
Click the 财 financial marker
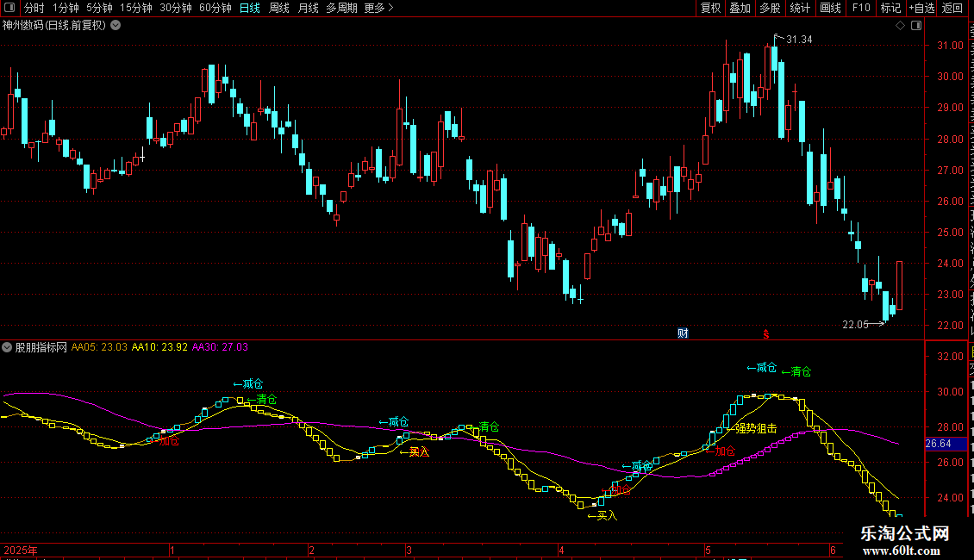pyautogui.click(x=683, y=333)
